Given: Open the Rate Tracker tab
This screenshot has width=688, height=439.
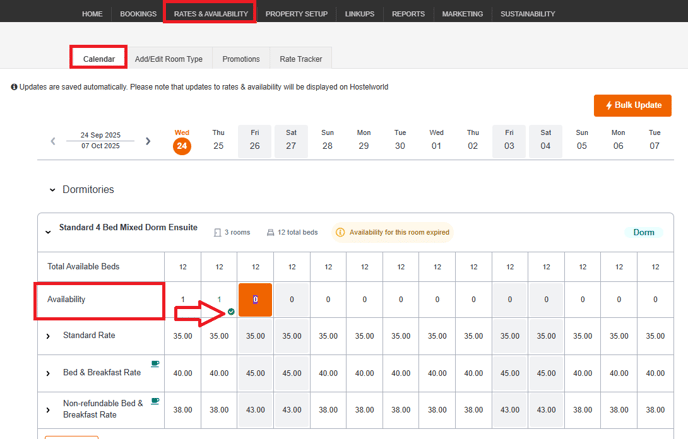Looking at the screenshot, I should (301, 59).
